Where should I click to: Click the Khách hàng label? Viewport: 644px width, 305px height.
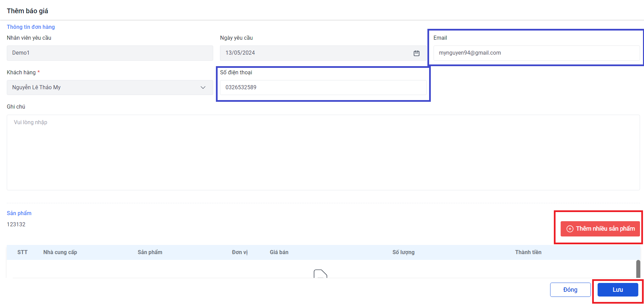pos(21,72)
